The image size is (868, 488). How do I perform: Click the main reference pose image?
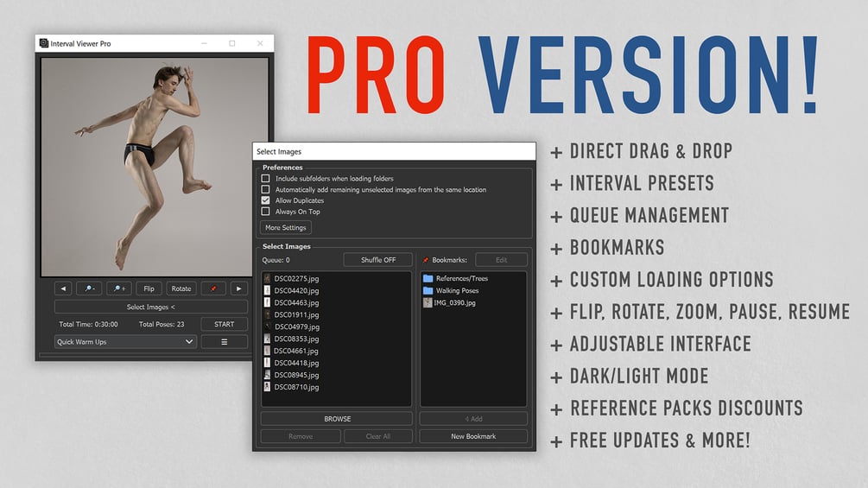[155, 166]
